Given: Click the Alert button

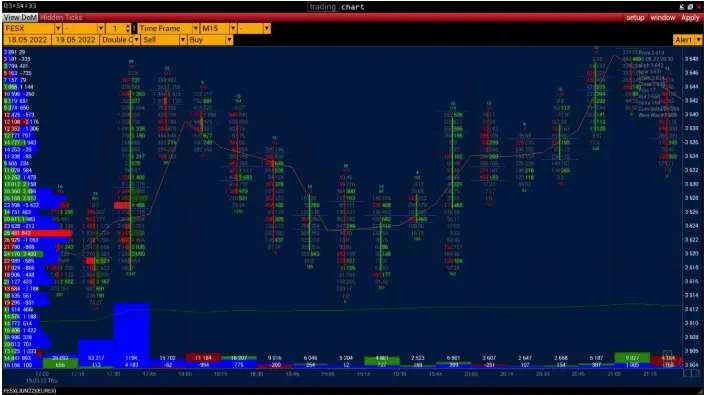Looking at the screenshot, I should click(683, 40).
